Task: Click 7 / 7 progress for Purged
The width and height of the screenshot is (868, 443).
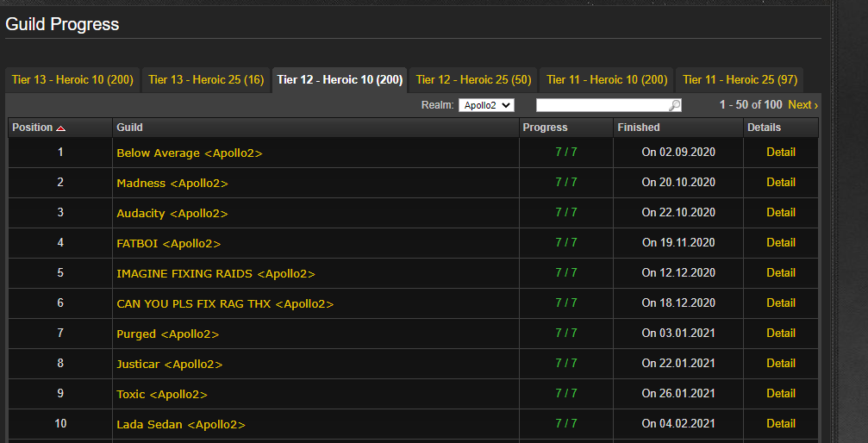Action: [565, 333]
